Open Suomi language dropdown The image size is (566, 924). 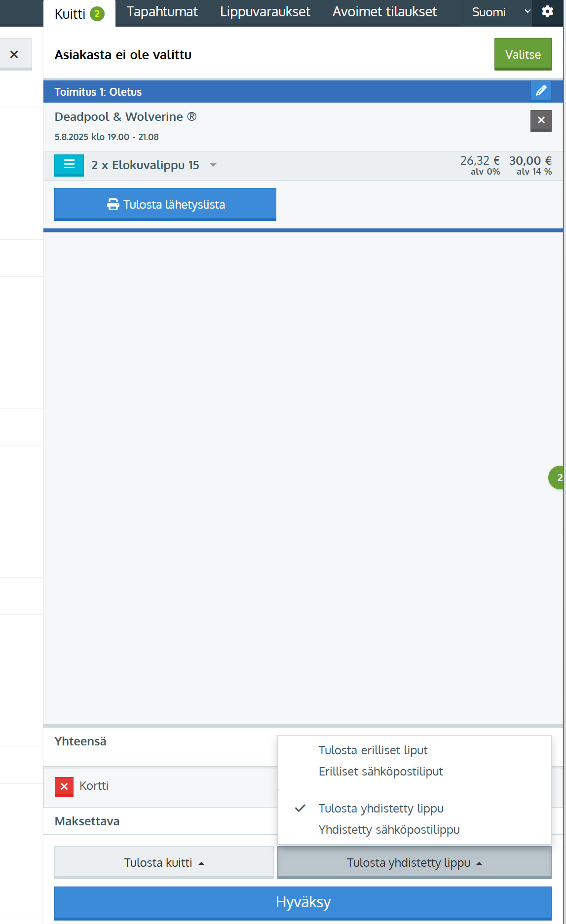tap(499, 12)
